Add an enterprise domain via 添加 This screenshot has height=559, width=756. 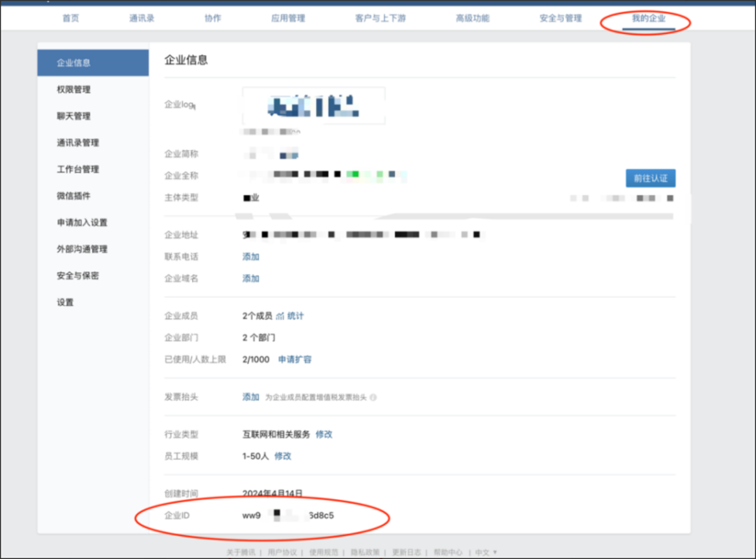pyautogui.click(x=251, y=279)
